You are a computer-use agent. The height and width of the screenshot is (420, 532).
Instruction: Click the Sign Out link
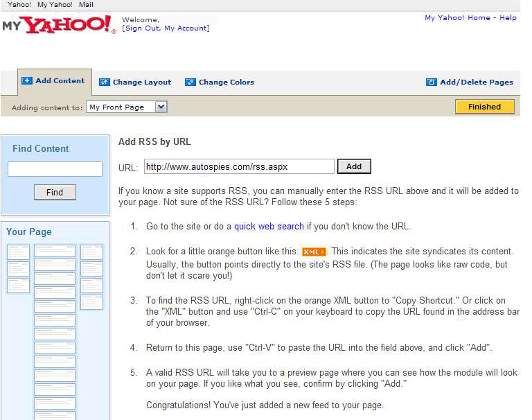(142, 28)
